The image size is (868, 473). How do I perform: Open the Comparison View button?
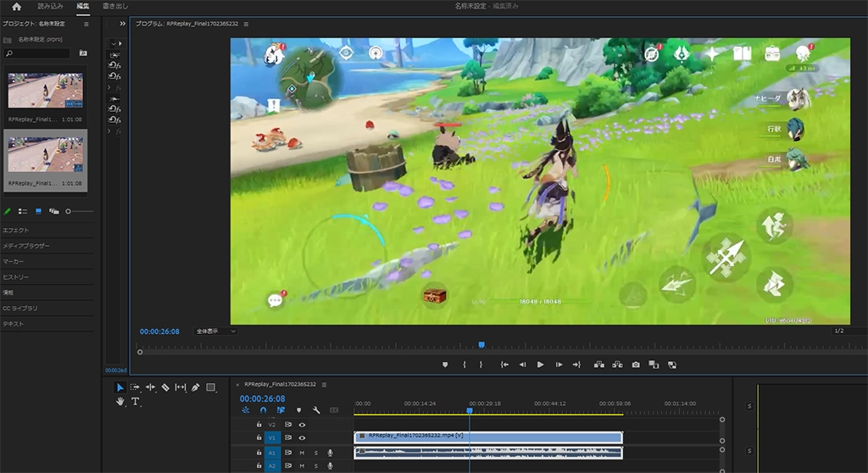(x=654, y=364)
